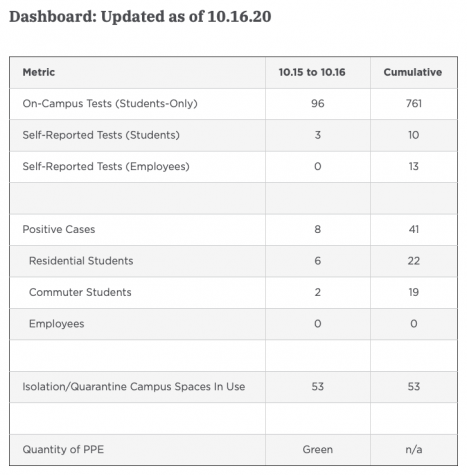Click the n/a value in Cumulative column
Viewport: 467px width, 475px height.
pos(414,450)
